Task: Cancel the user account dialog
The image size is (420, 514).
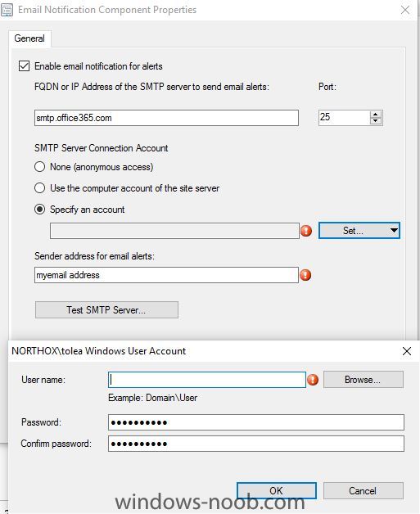Action: coord(363,490)
